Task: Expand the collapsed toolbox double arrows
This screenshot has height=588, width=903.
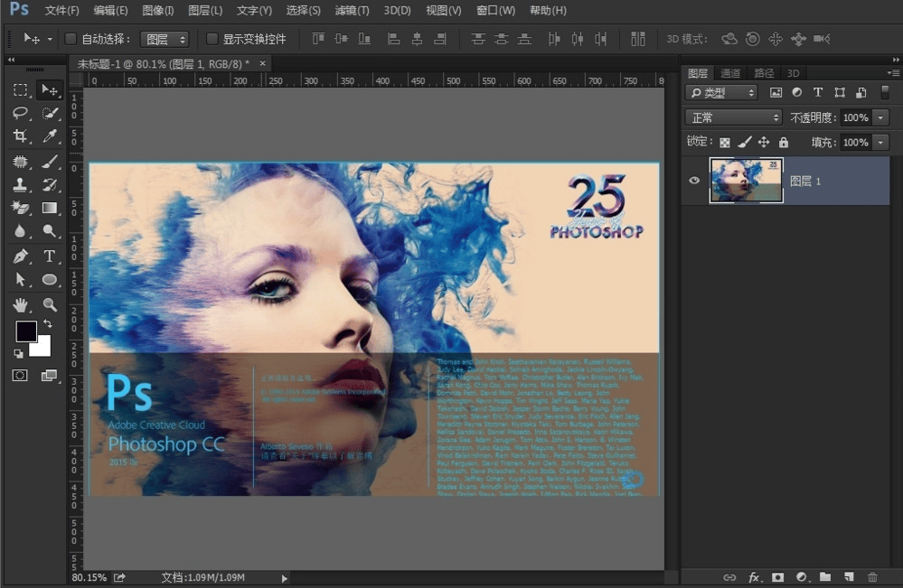Action: point(11,60)
